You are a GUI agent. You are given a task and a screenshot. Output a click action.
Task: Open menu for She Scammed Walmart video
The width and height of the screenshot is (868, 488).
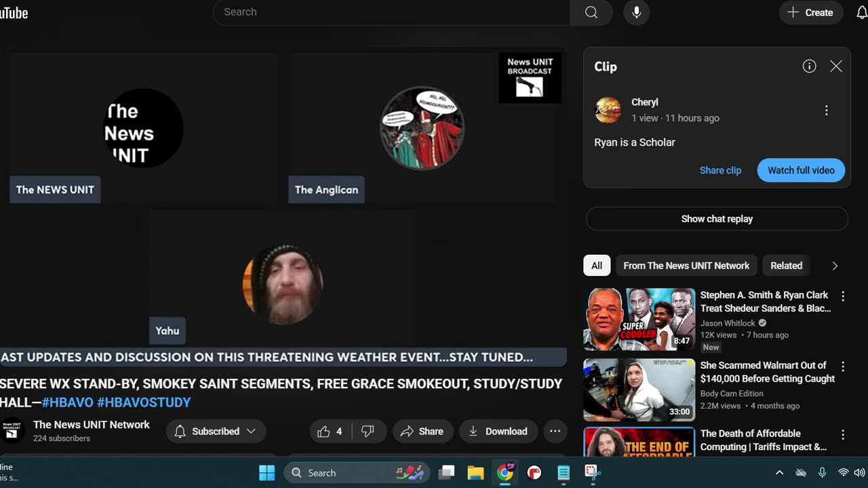click(843, 367)
